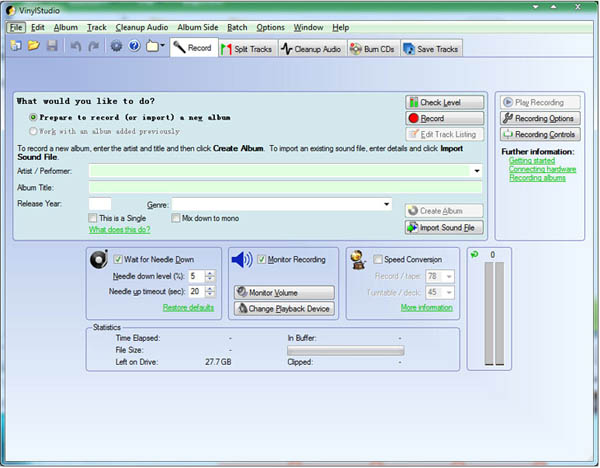Click the Create Album button
Screen dimensions: 600x468
(x=444, y=211)
